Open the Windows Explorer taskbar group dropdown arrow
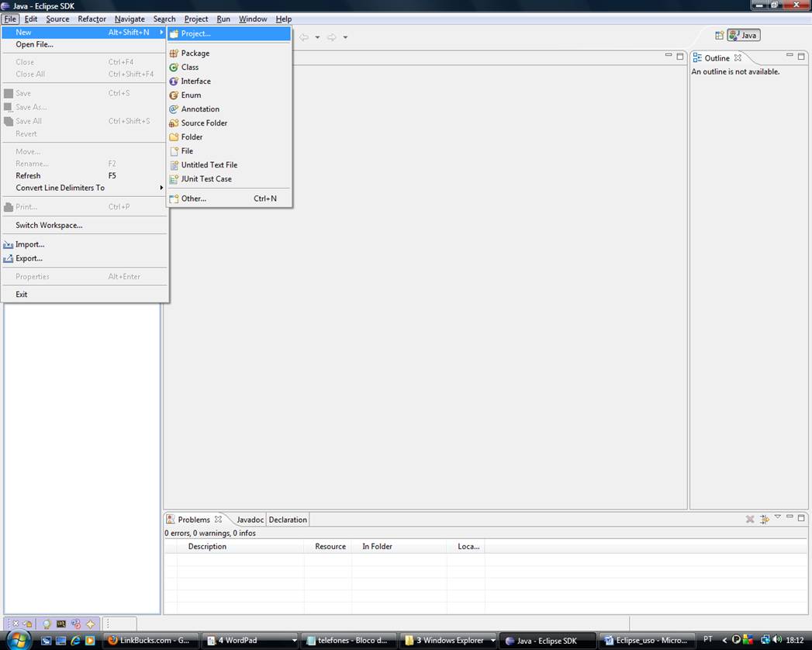The width and height of the screenshot is (812, 650). pos(492,641)
